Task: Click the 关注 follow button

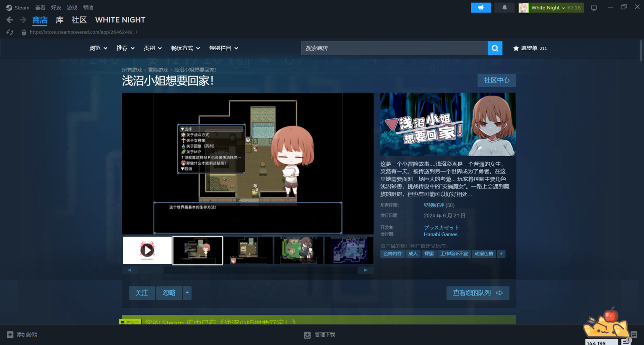Action: coord(142,293)
